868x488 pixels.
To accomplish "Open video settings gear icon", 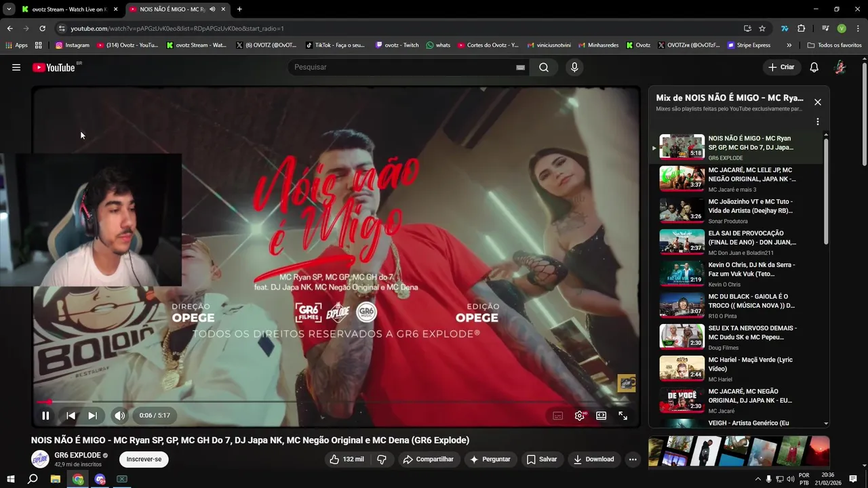I will [580, 415].
